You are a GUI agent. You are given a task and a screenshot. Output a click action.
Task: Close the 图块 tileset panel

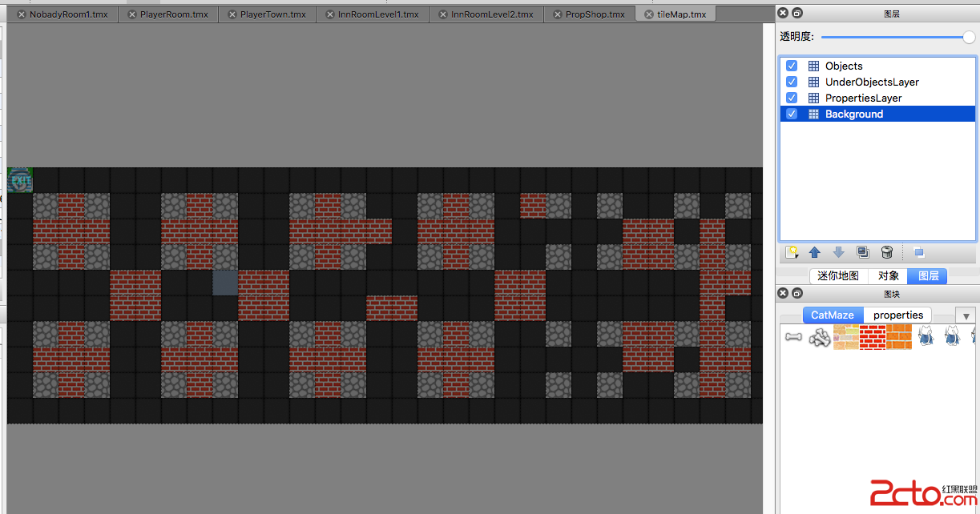click(x=784, y=294)
